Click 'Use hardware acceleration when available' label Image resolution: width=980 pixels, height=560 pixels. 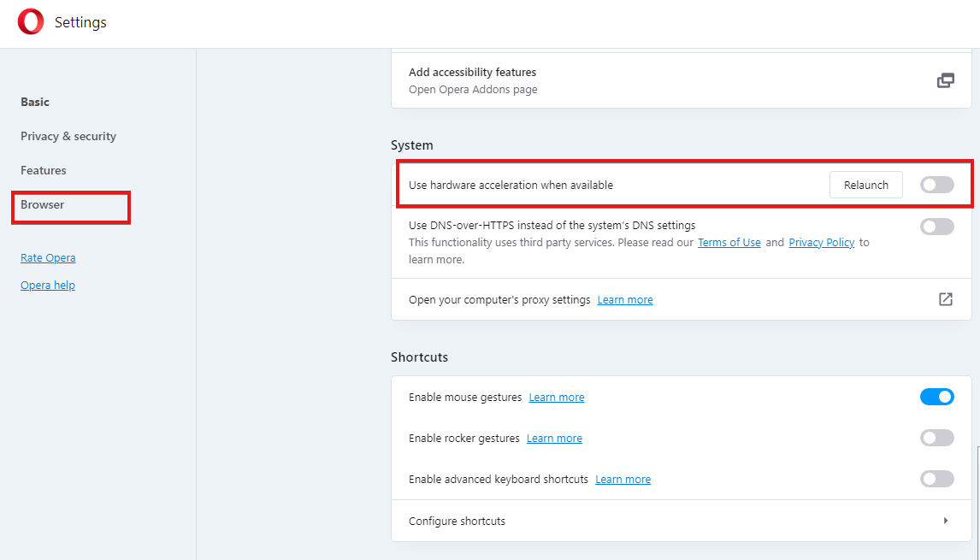coord(511,185)
